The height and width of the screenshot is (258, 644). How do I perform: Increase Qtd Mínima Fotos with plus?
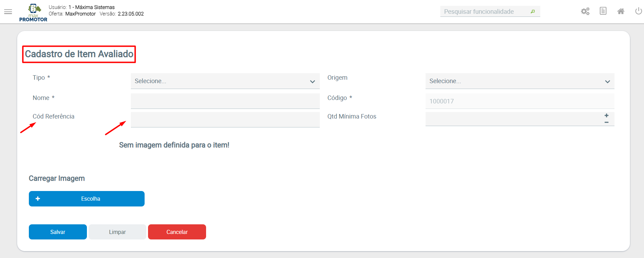pyautogui.click(x=607, y=115)
